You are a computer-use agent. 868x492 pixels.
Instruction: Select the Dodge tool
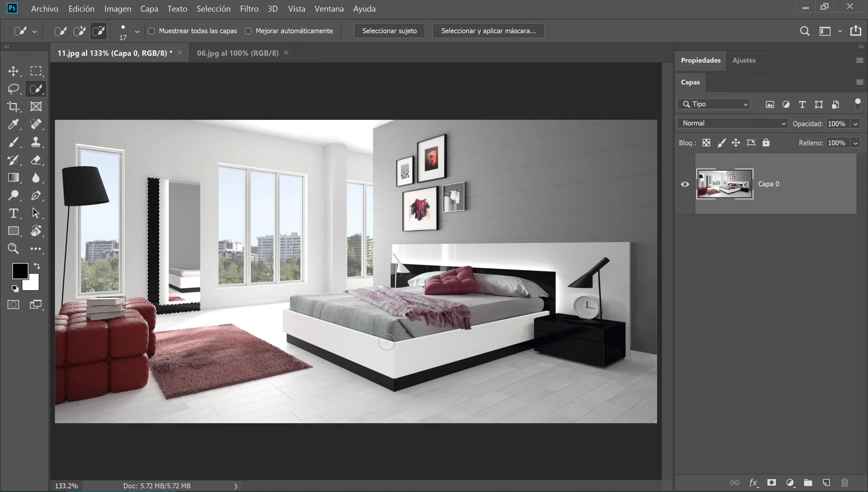pyautogui.click(x=13, y=195)
